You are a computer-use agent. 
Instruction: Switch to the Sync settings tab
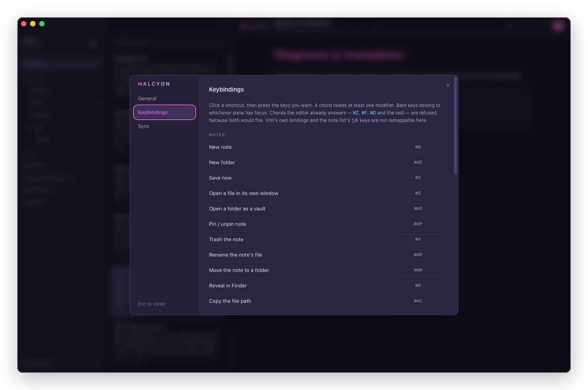164,126
